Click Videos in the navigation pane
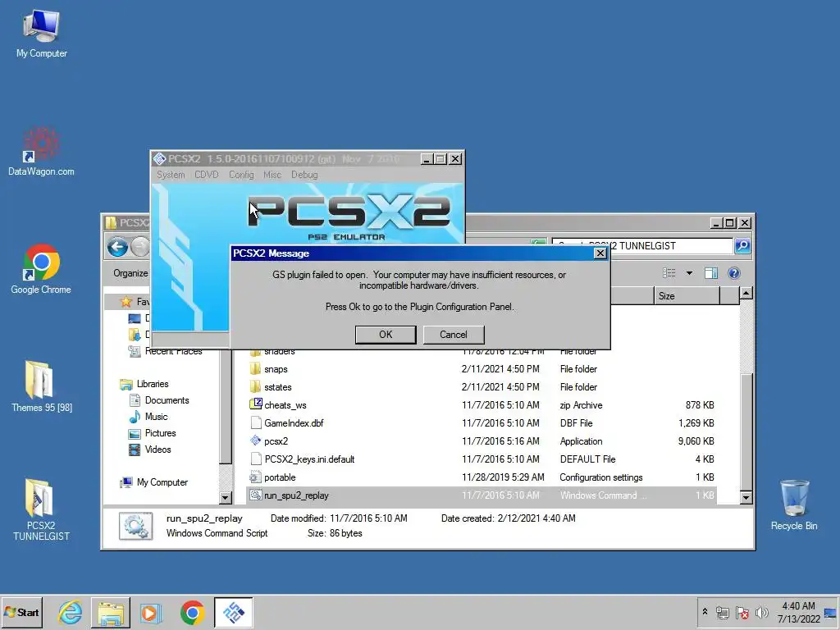 [x=157, y=450]
